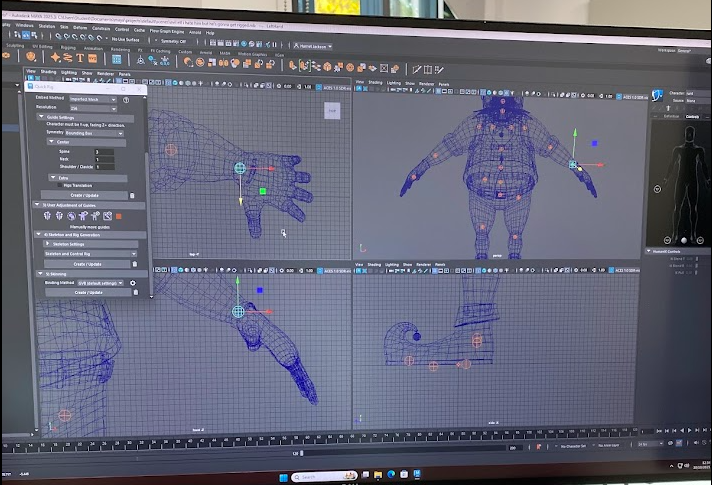Click fourth figure icon in User Adjustment row

point(83,216)
